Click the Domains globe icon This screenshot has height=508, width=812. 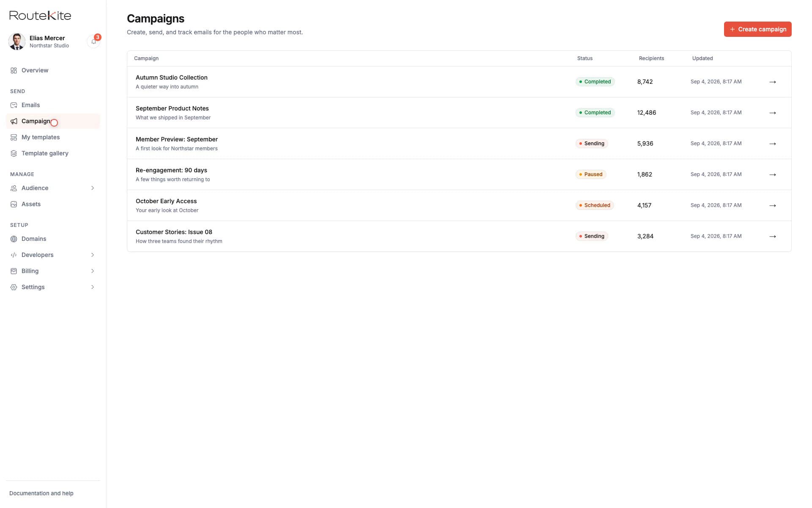coord(14,239)
